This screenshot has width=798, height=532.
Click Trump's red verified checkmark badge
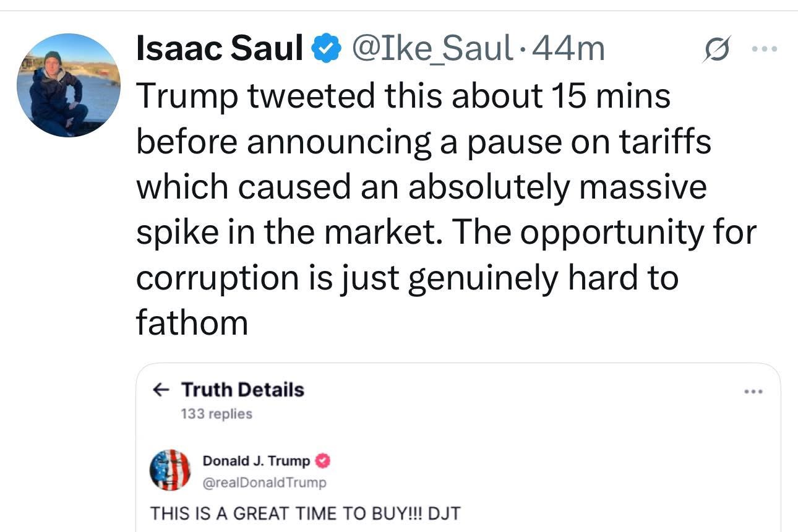(323, 461)
